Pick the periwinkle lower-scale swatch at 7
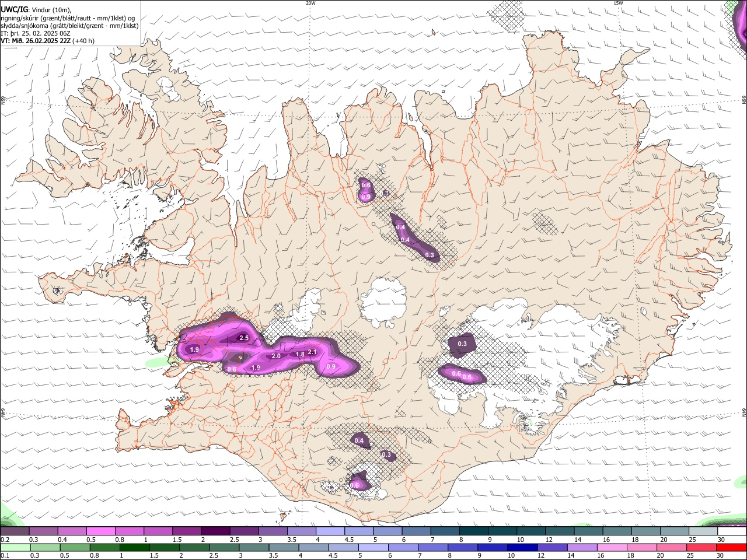Screen dimensions: 747x560 tap(433, 547)
